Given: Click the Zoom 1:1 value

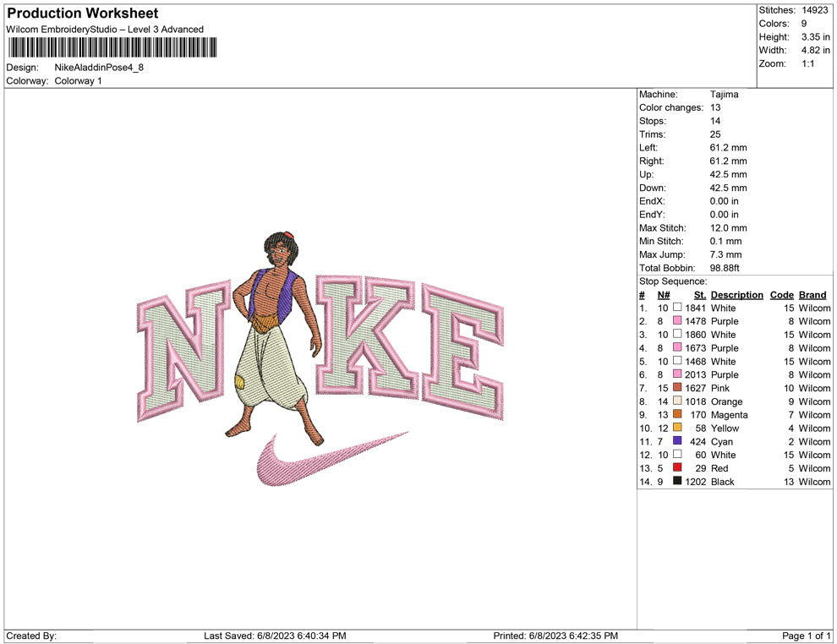Looking at the screenshot, I should 807,64.
